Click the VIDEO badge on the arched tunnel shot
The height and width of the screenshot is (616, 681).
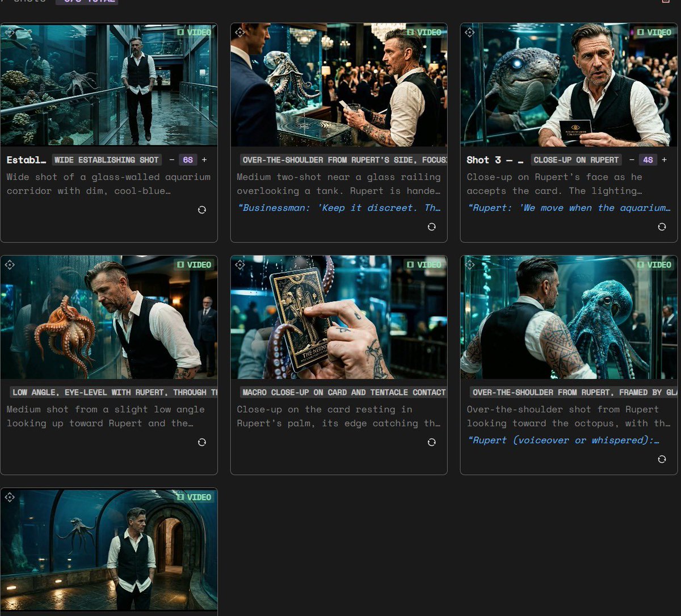[194, 497]
